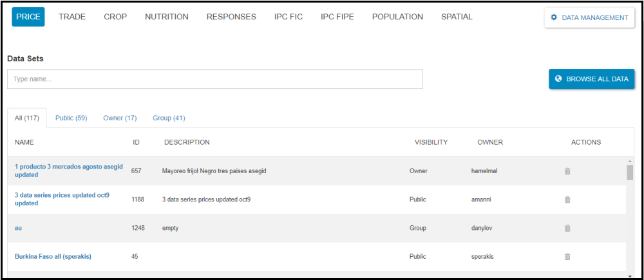Delete the '1 producto 3 mercados' dataset via trash icon
644x280 pixels.
(x=567, y=171)
